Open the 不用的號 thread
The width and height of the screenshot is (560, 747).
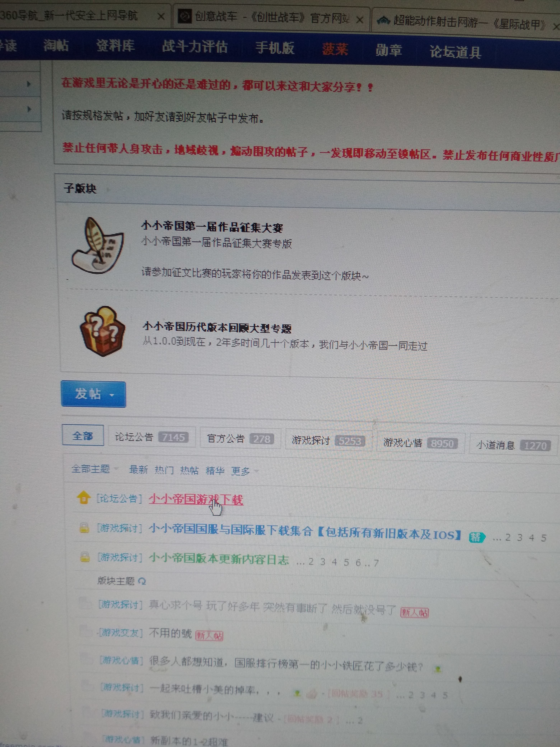[x=170, y=633]
